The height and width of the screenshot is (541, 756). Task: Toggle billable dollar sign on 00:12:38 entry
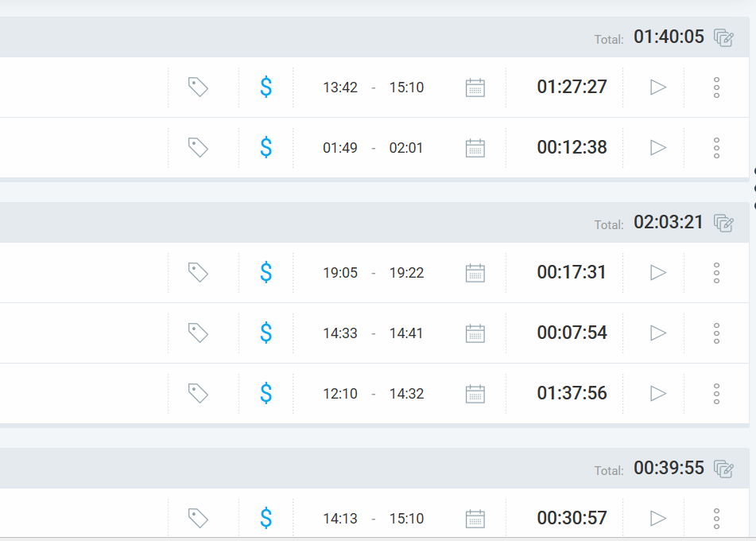[266, 147]
